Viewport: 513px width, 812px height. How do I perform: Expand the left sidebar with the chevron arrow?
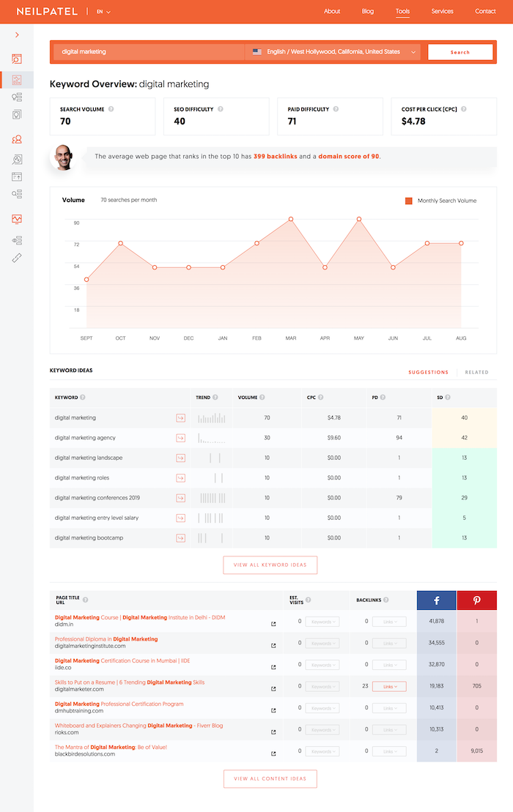tap(17, 34)
